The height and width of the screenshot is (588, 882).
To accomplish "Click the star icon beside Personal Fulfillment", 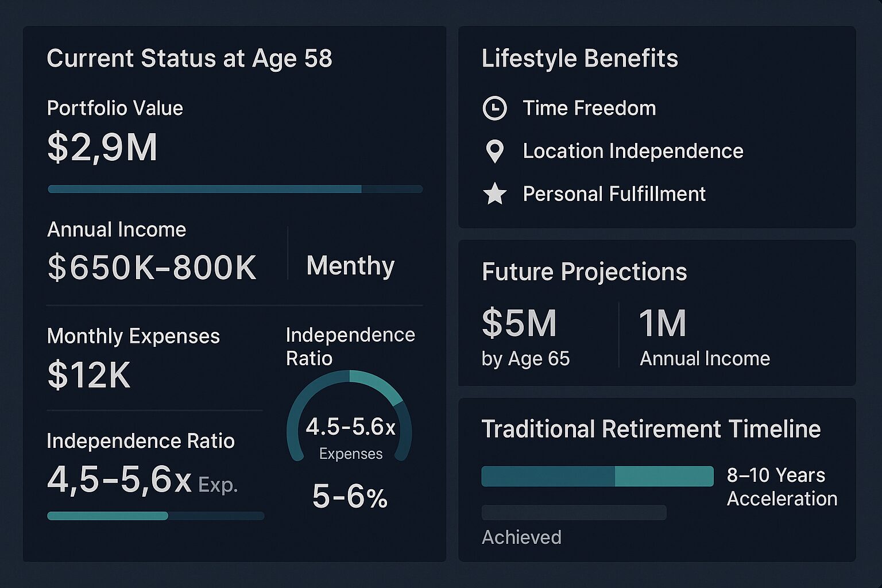I will pyautogui.click(x=494, y=194).
